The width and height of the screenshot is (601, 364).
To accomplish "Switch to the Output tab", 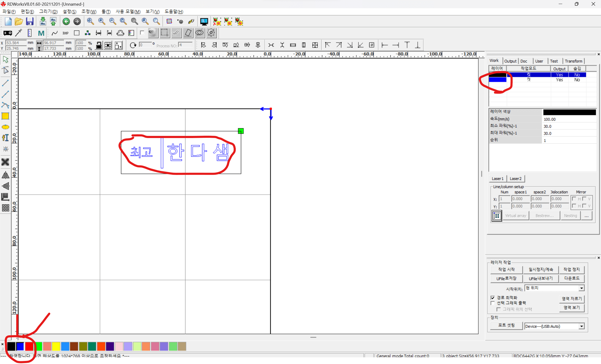I will tap(510, 61).
